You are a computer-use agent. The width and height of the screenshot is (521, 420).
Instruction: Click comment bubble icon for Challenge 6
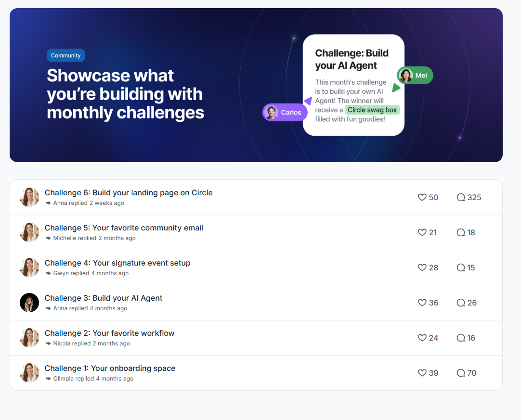pyautogui.click(x=460, y=197)
